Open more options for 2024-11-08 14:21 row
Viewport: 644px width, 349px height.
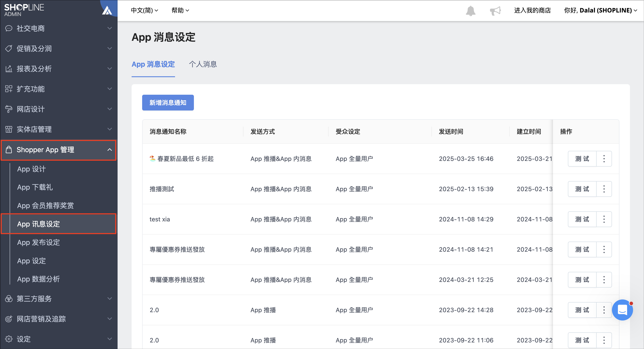(x=604, y=249)
